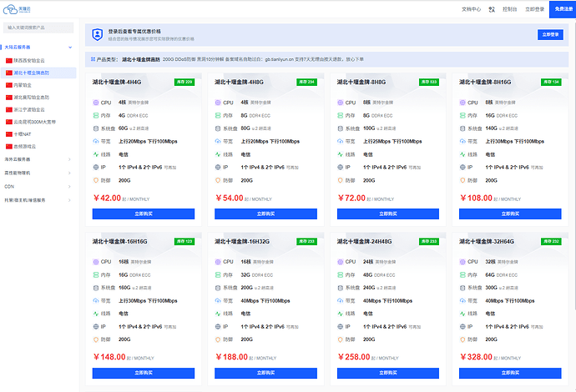Click the page vertical scrollbar
This screenshot has height=392, width=576.
574,165
